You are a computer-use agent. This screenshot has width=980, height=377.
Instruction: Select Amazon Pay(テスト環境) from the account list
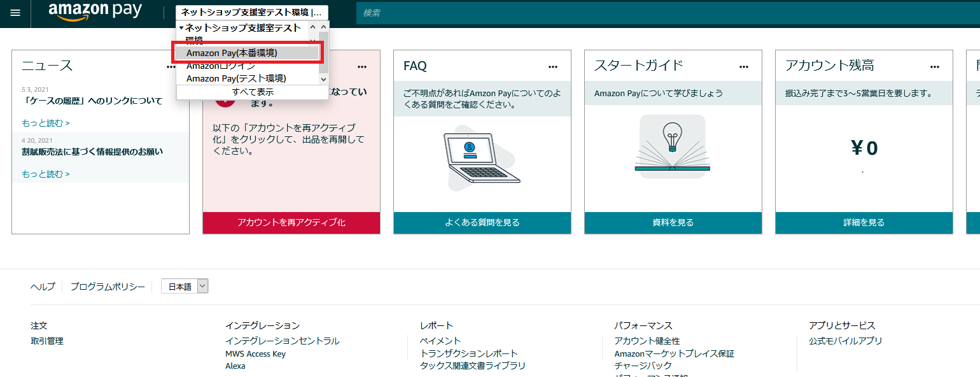236,78
